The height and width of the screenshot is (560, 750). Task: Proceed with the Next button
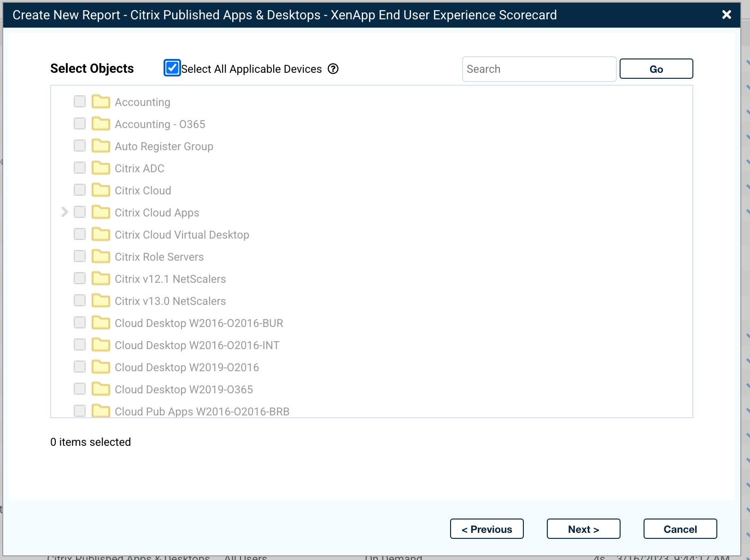(x=584, y=529)
